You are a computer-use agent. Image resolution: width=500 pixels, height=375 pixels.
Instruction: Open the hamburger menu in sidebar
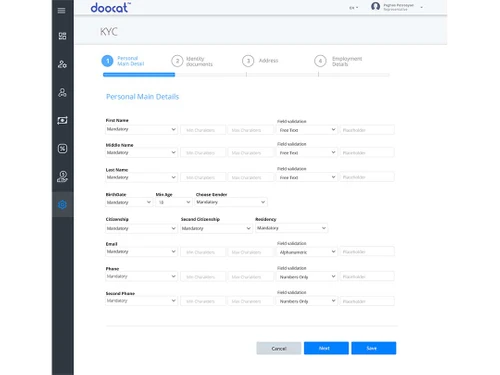point(61,11)
